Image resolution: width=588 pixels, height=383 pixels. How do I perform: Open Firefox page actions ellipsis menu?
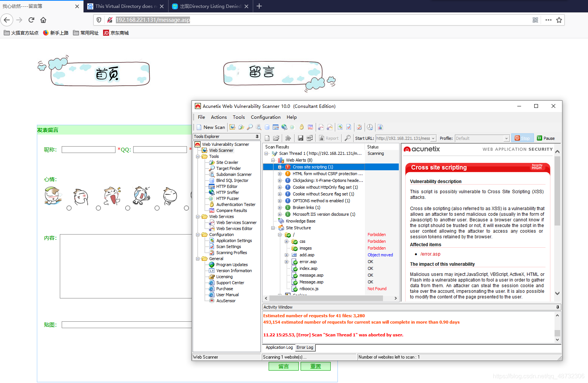(x=548, y=20)
